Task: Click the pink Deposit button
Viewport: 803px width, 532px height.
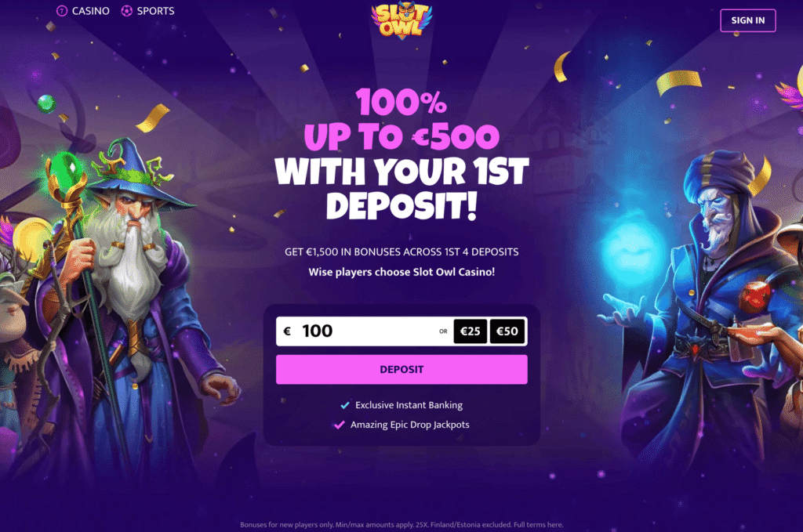Action: pos(401,369)
